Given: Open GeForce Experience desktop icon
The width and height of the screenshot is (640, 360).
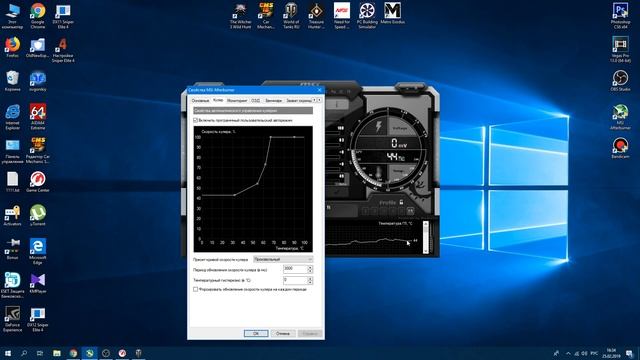Looking at the screenshot, I should 12,319.
